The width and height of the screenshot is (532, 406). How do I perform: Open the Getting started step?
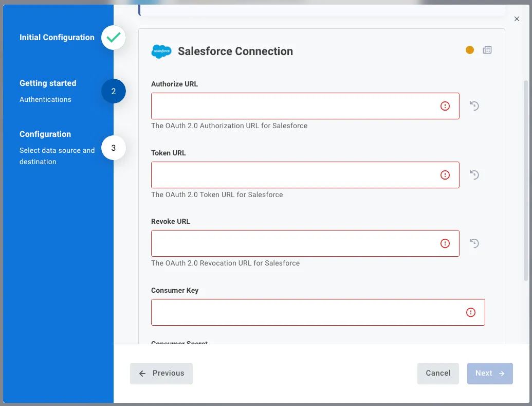click(48, 83)
